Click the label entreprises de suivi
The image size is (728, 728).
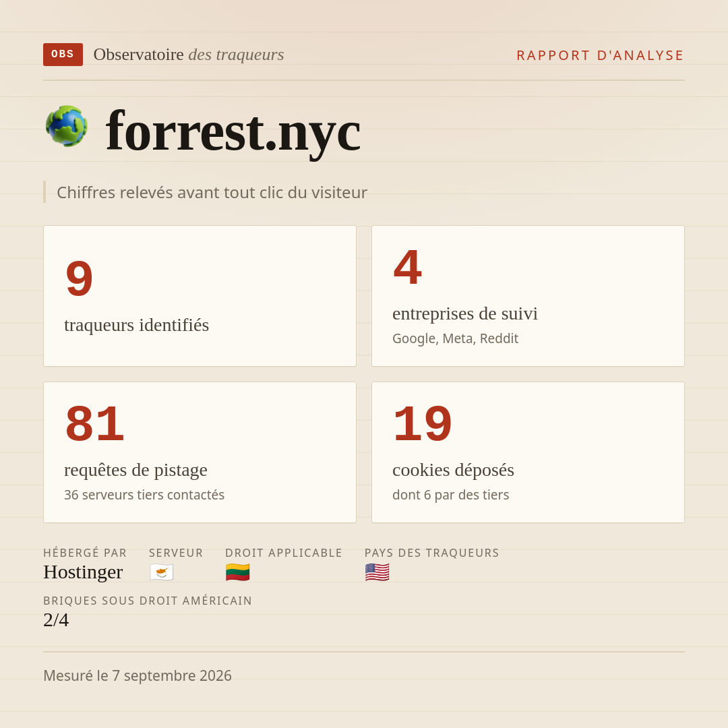[464, 313]
